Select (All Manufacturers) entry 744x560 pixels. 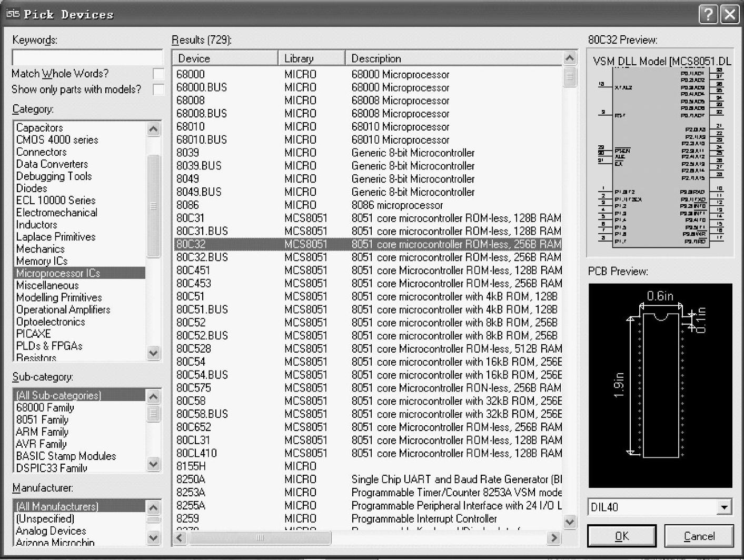pyautogui.click(x=80, y=506)
